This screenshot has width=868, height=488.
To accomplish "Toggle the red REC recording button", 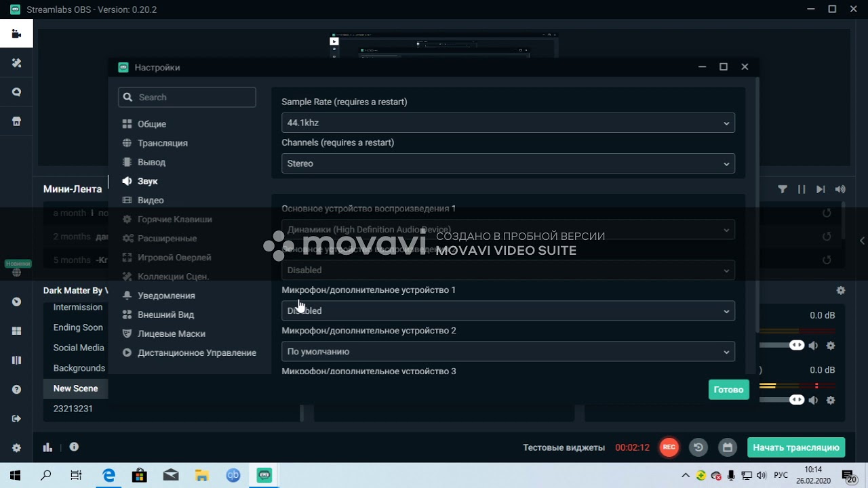I will tap(669, 447).
